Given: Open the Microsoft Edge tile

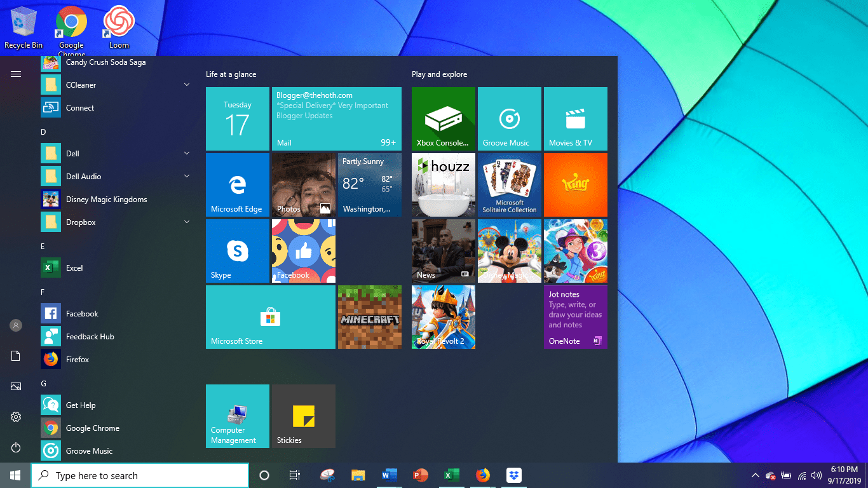Looking at the screenshot, I should (x=238, y=185).
